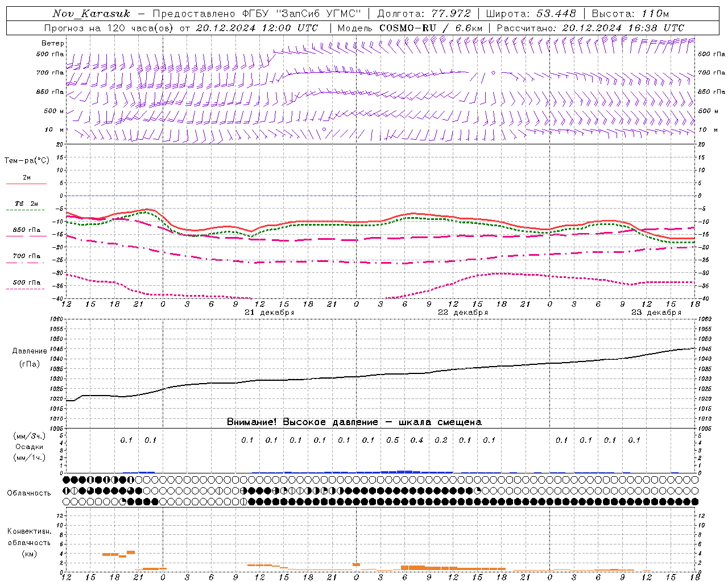728x582 pixels.
Task: Click the "(мм/3ч.)" precipitation unit label
Action: pos(30,436)
